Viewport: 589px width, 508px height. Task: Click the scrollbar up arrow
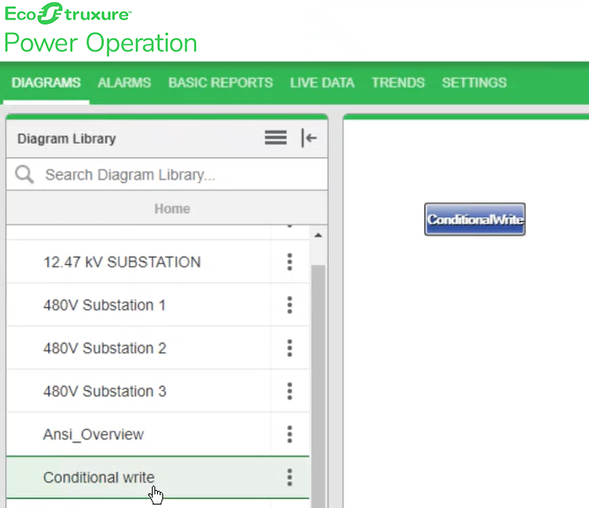pos(318,235)
